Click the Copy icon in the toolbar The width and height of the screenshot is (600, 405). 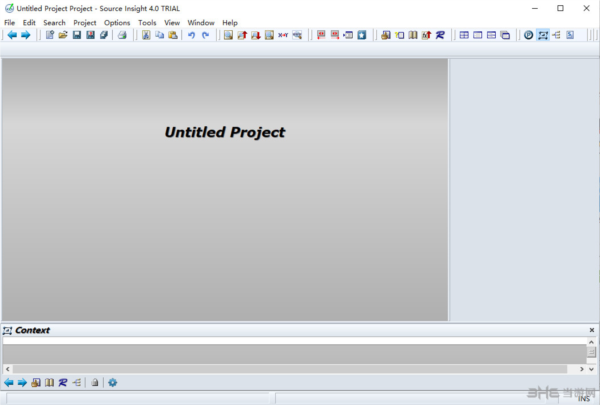tap(160, 35)
